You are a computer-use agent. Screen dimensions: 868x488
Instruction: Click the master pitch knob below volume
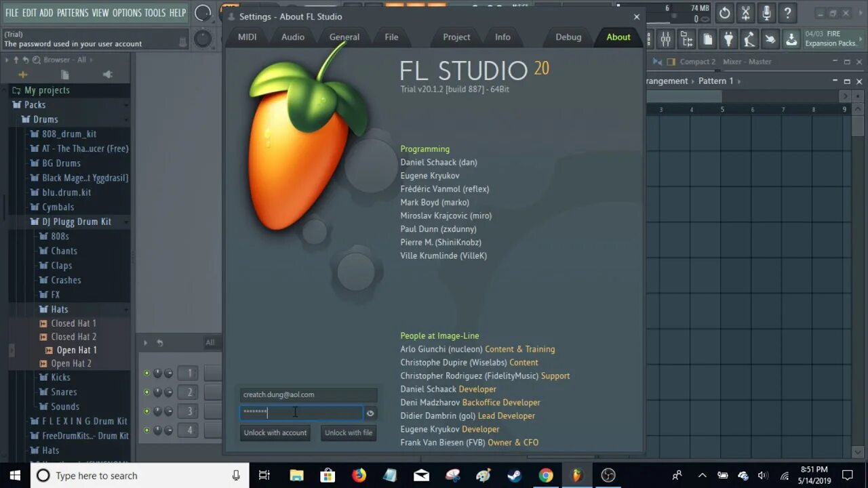pyautogui.click(x=203, y=39)
